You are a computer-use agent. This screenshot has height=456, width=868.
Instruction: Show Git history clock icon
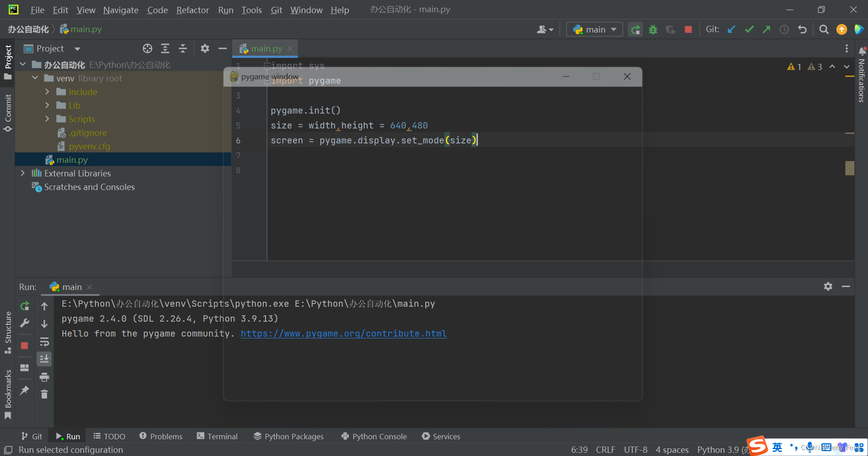784,29
